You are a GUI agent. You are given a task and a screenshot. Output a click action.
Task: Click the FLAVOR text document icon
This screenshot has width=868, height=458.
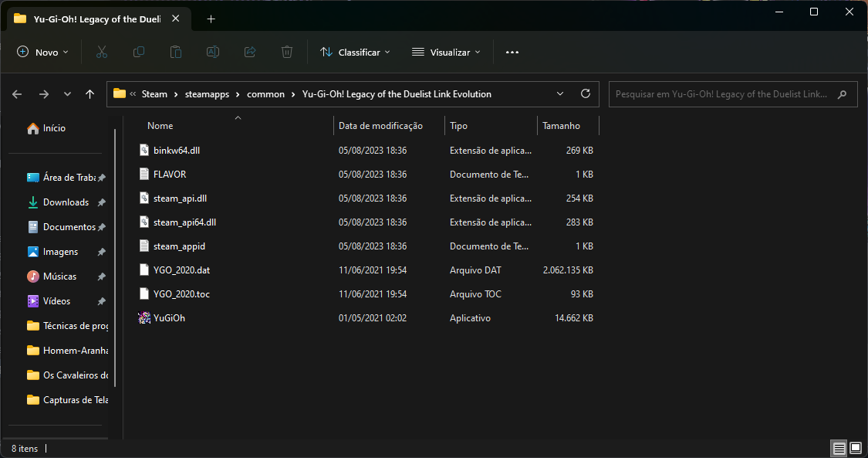(144, 174)
